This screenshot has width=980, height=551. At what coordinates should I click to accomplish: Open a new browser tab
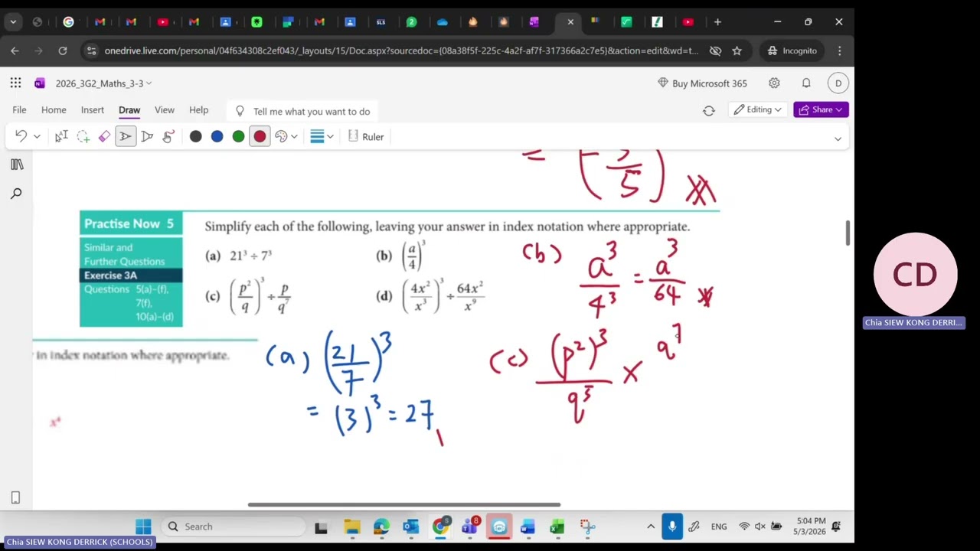717,22
